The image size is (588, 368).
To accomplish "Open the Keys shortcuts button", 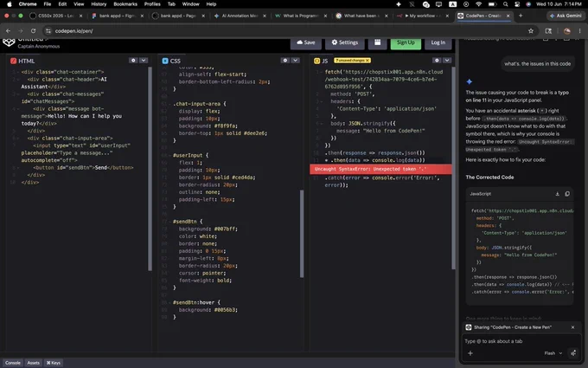I will pos(54,363).
